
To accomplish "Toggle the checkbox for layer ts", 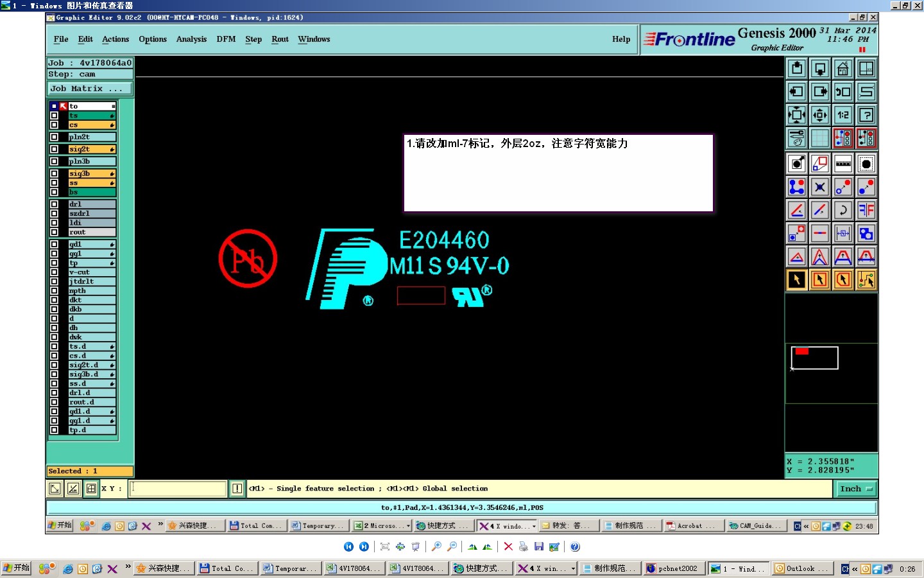I will pos(55,116).
